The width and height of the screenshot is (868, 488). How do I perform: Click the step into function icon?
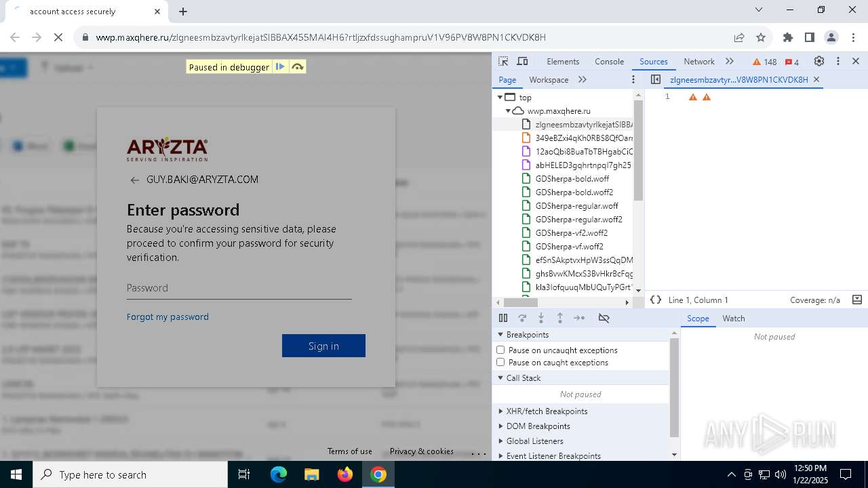click(x=541, y=318)
